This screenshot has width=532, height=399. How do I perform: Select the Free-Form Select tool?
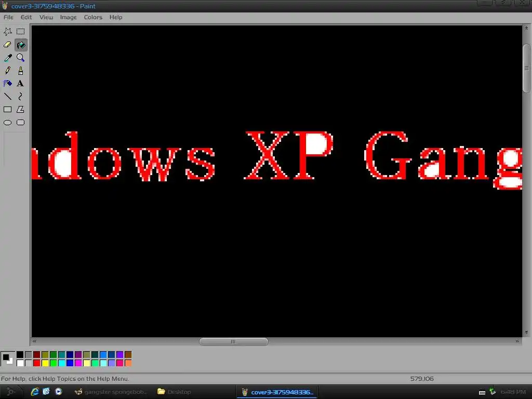(7, 32)
